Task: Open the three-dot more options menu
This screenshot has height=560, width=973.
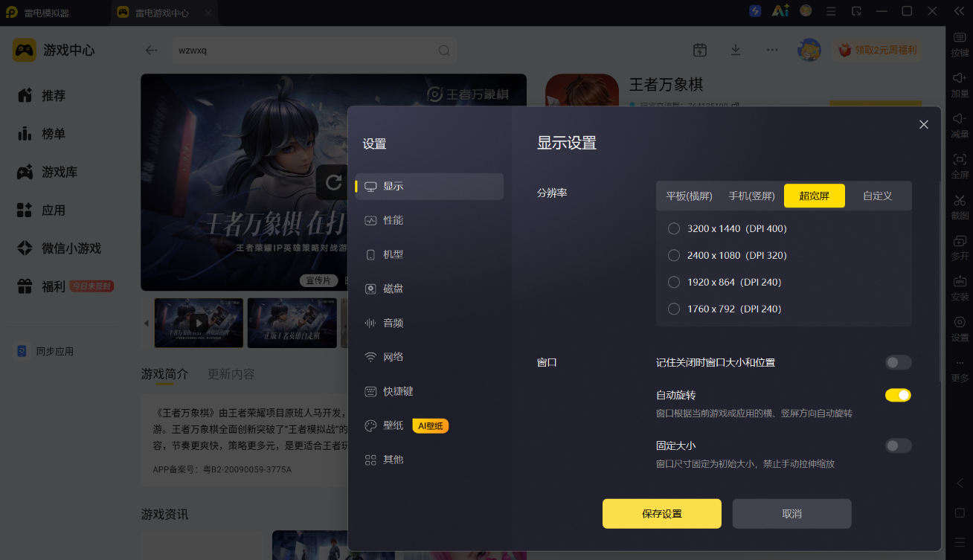Action: (x=772, y=50)
